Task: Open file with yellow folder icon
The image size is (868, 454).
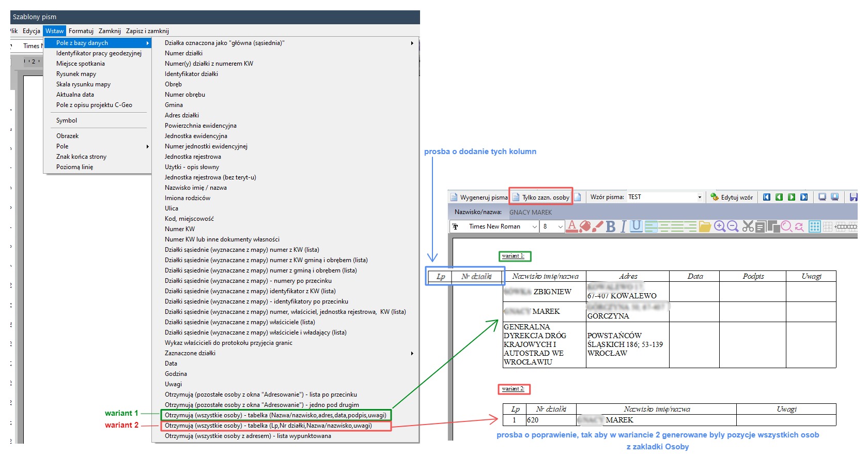Action: (x=705, y=226)
